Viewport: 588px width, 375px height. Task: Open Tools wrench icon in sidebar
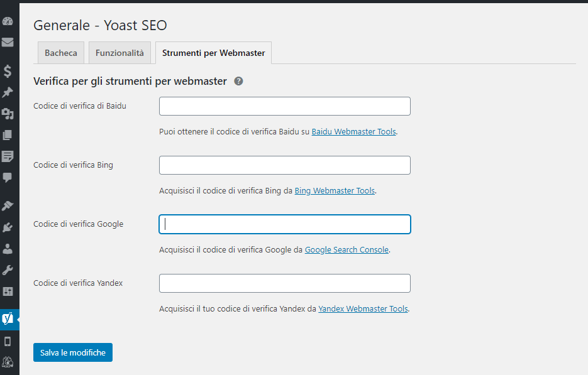(8, 270)
